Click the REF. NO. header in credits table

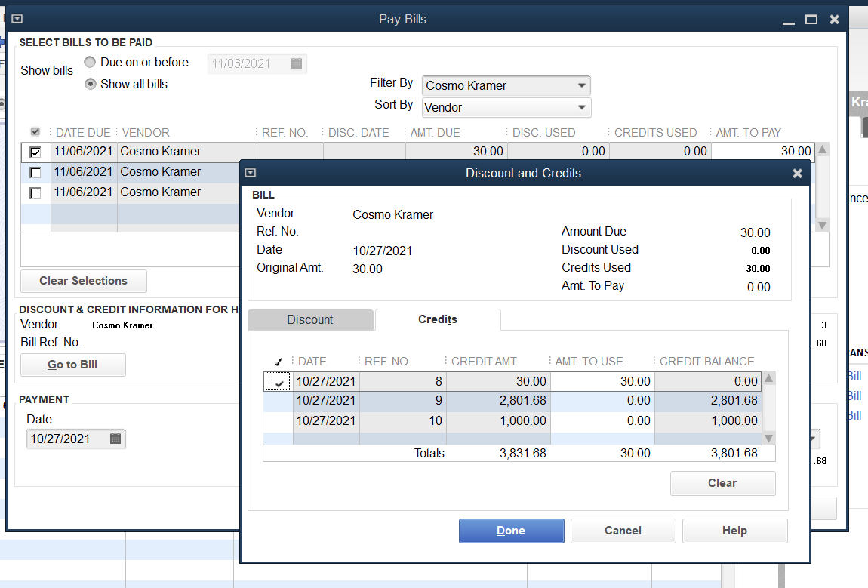[387, 361]
